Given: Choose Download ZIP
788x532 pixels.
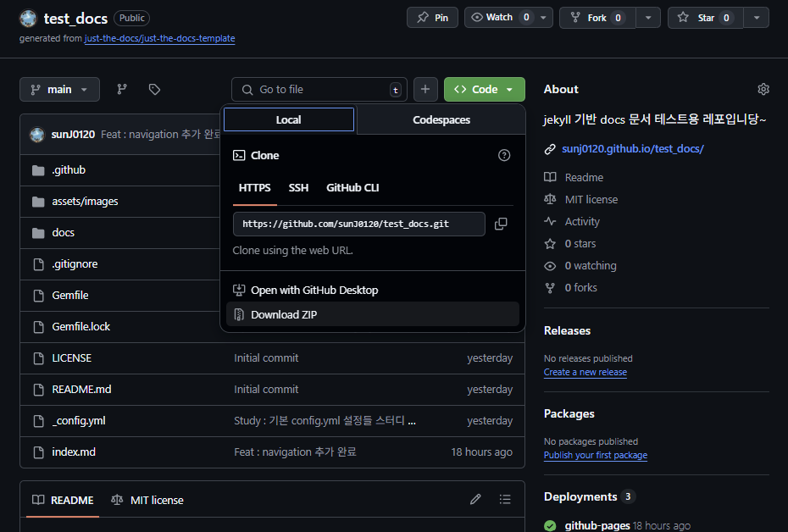Looking at the screenshot, I should [373, 314].
